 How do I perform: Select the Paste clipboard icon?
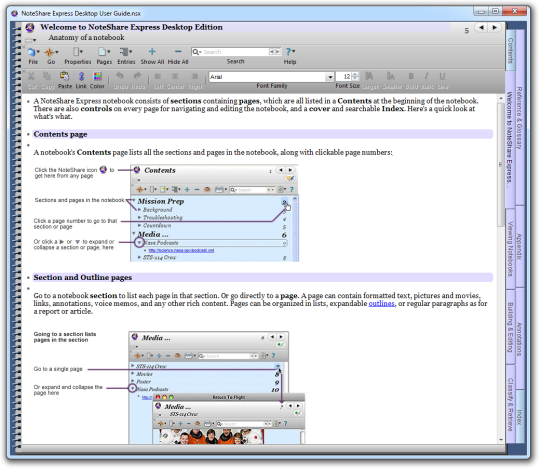pyautogui.click(x=64, y=76)
